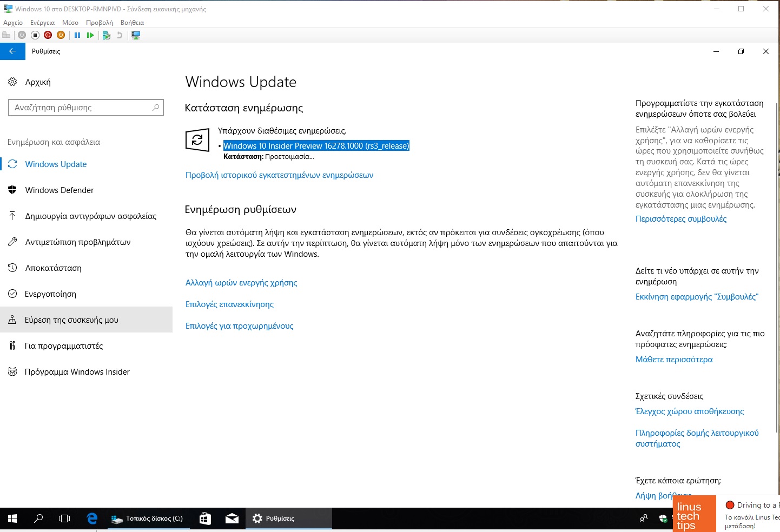This screenshot has height=532, width=780.
Task: Click the Windows Insider ninja-cat icon
Action: (12, 371)
